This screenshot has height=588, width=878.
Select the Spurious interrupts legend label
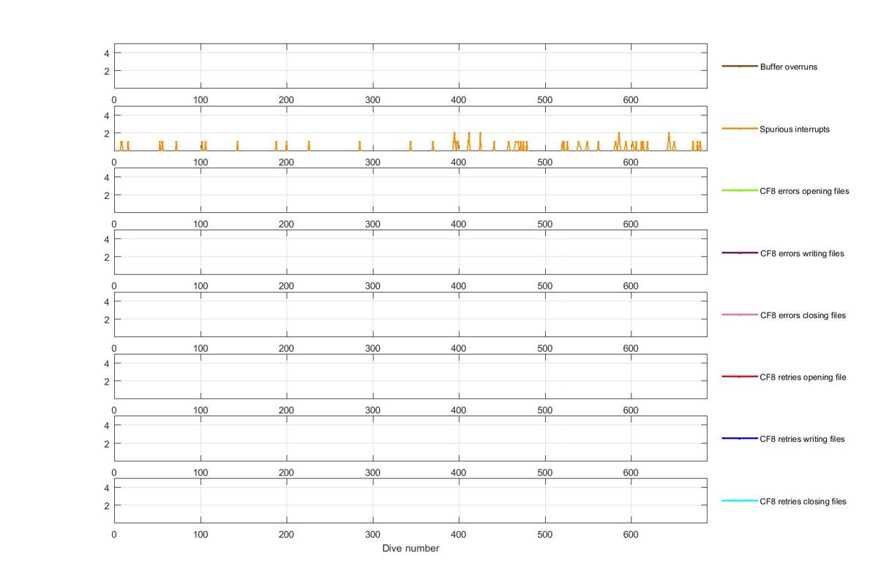(795, 129)
